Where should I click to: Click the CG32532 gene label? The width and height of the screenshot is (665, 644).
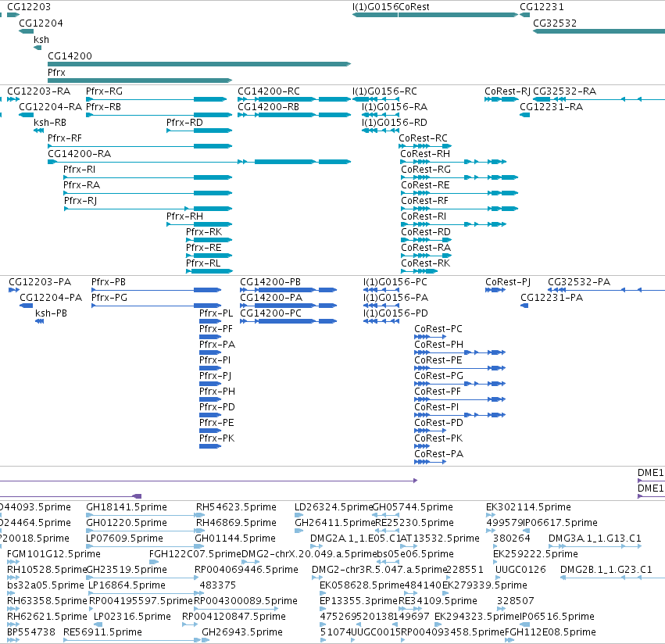pyautogui.click(x=555, y=23)
